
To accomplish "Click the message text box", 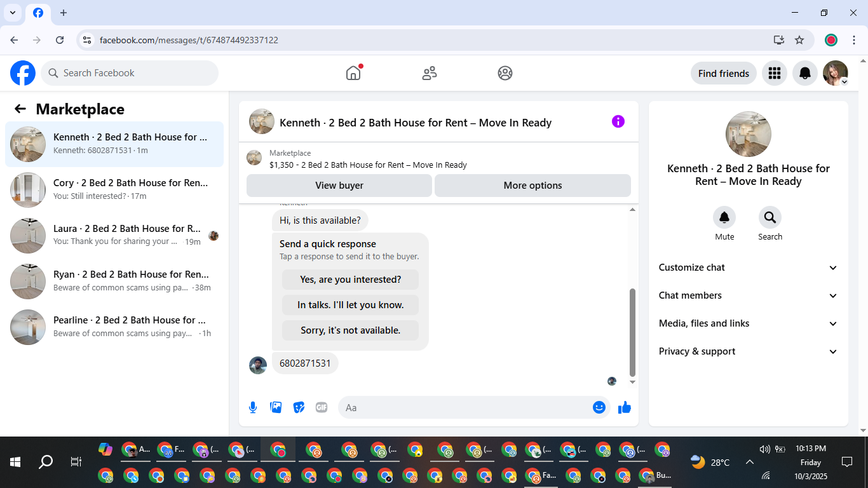I will [468, 407].
